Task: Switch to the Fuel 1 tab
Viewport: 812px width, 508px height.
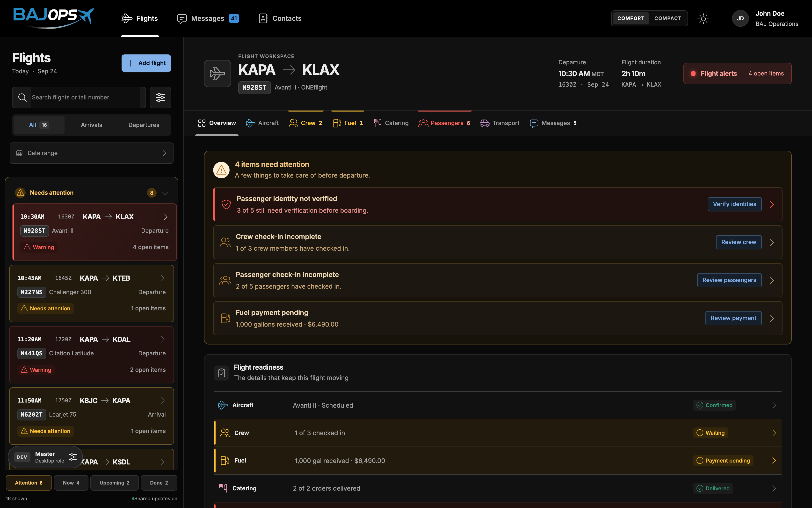Action: 348,123
